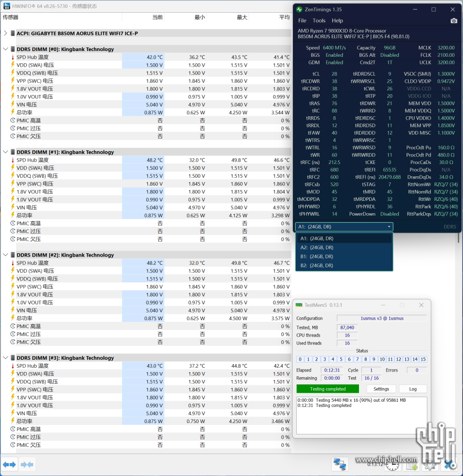Expand the ACPI: GIGABYTE B850M AORUS node
Image resolution: width=463 pixels, height=476 pixels.
[x=5, y=33]
